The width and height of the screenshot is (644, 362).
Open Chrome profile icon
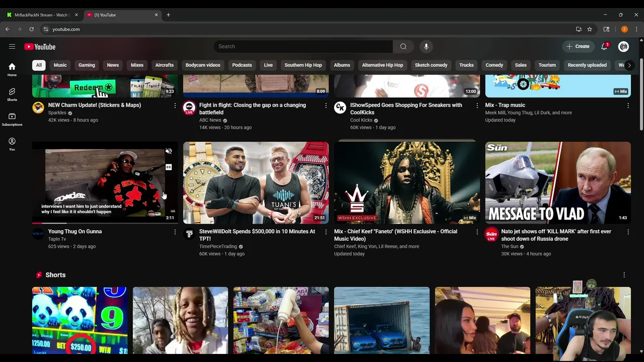[624, 29]
